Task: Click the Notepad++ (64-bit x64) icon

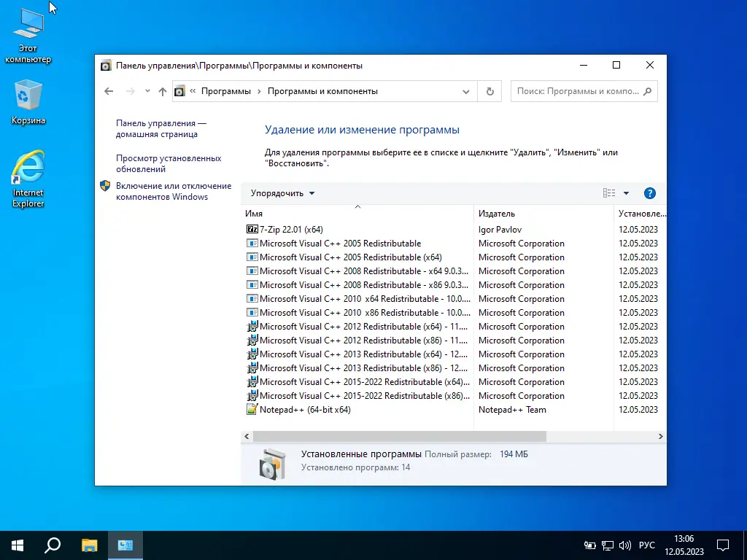Action: click(x=252, y=410)
